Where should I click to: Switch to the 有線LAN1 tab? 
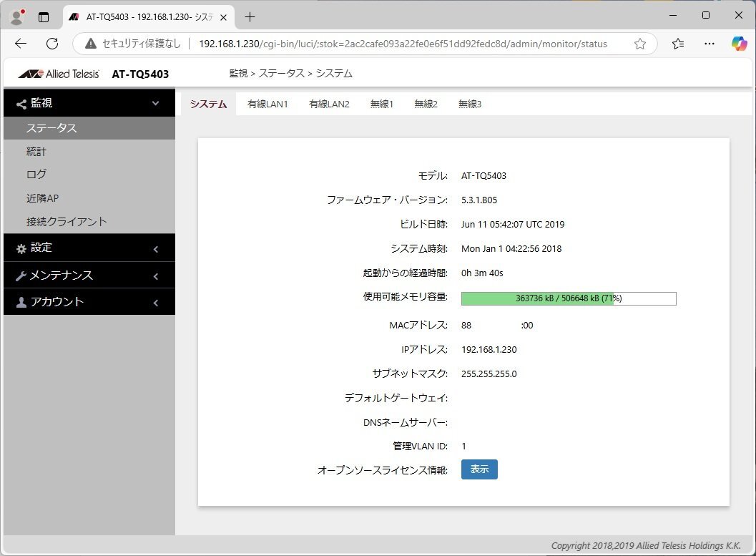click(x=267, y=104)
